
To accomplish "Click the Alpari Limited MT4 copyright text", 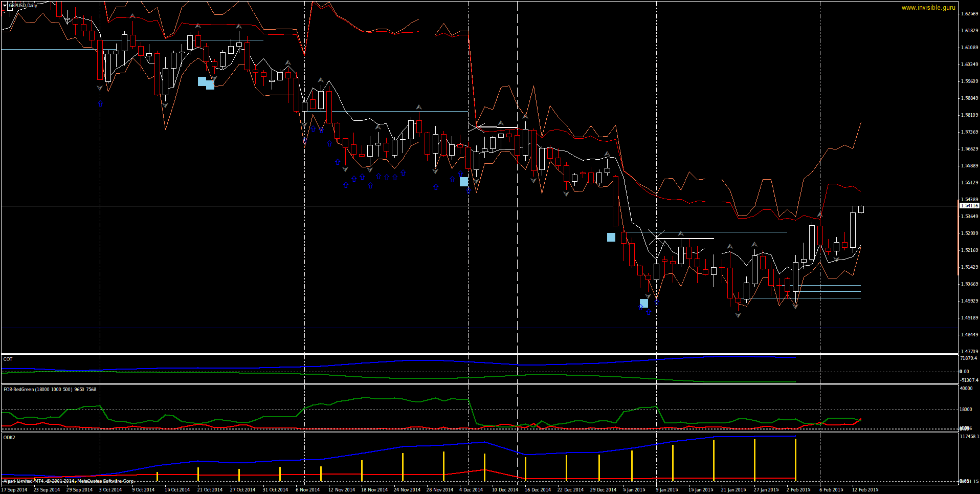I will tap(69, 481).
